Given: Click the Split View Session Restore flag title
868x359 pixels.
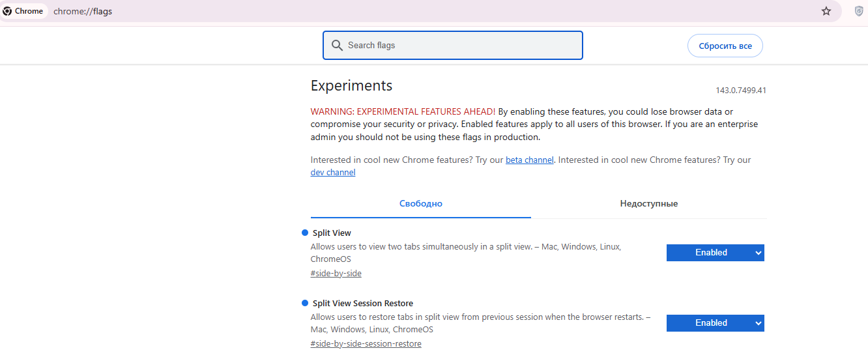Looking at the screenshot, I should click(362, 304).
